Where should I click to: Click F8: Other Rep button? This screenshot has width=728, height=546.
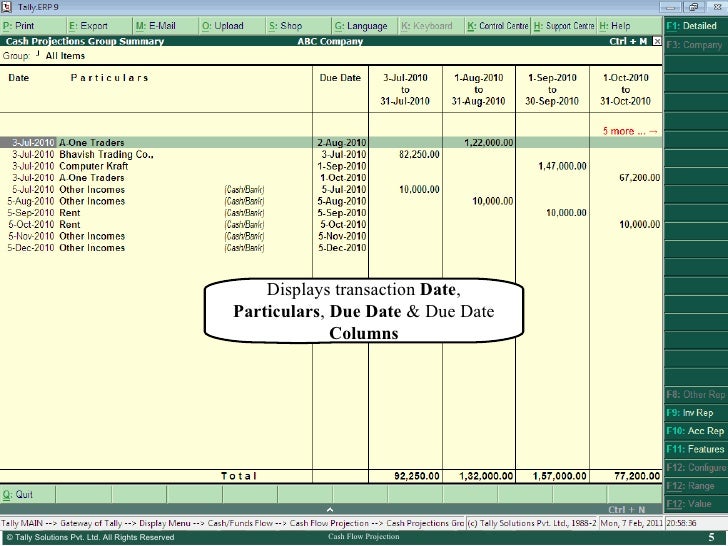(x=696, y=395)
